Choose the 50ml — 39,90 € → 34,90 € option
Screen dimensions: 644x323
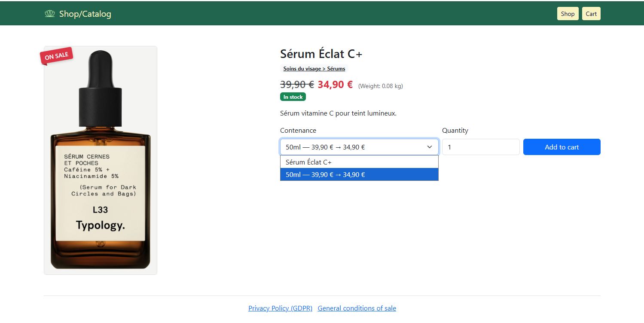click(x=359, y=174)
